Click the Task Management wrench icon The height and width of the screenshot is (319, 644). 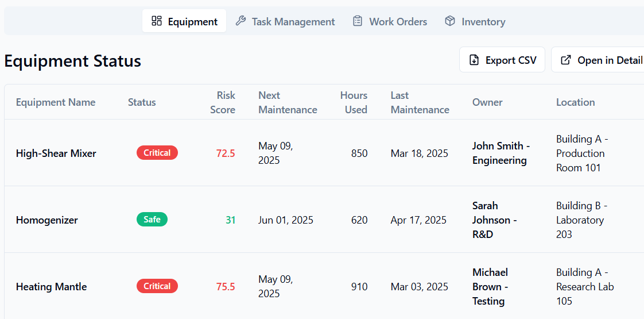point(240,21)
